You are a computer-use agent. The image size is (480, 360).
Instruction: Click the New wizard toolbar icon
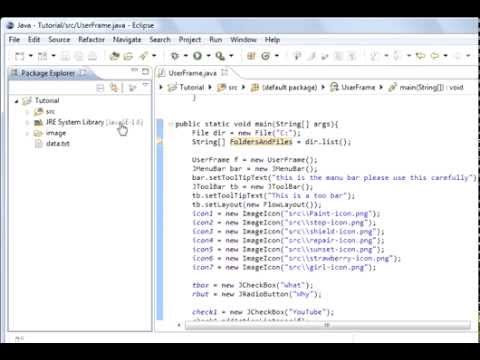[x=20, y=56]
